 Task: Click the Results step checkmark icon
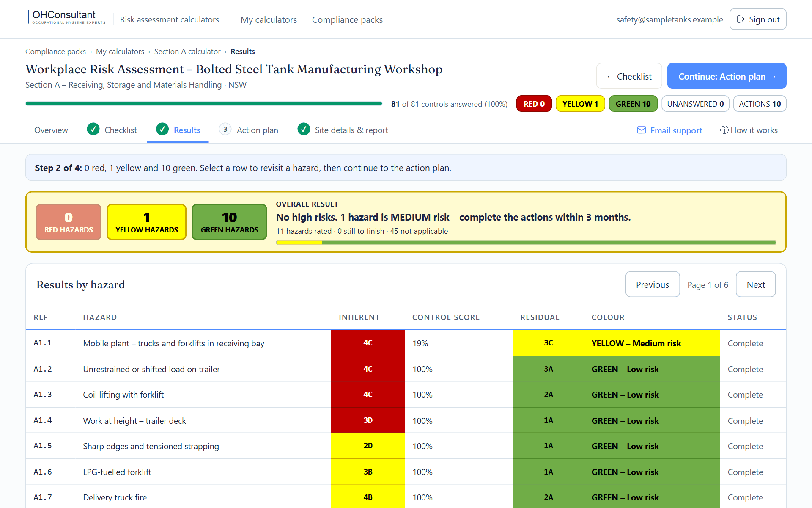pos(162,129)
